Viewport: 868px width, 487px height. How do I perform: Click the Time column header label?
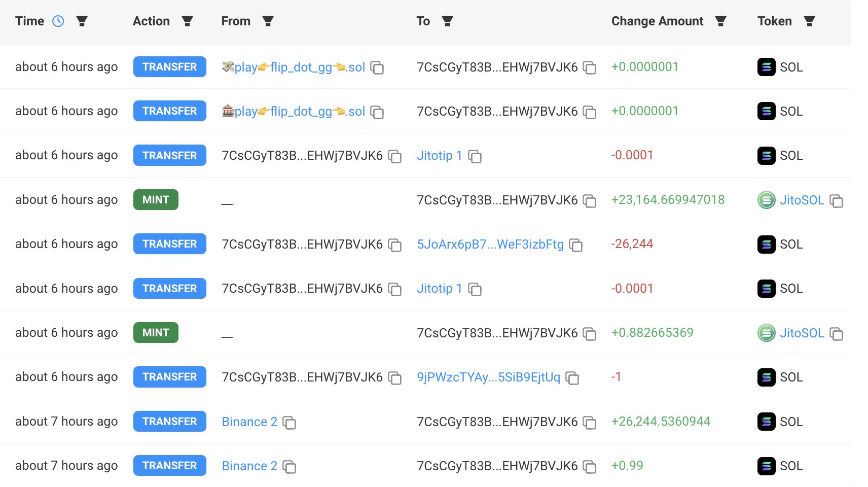(29, 21)
